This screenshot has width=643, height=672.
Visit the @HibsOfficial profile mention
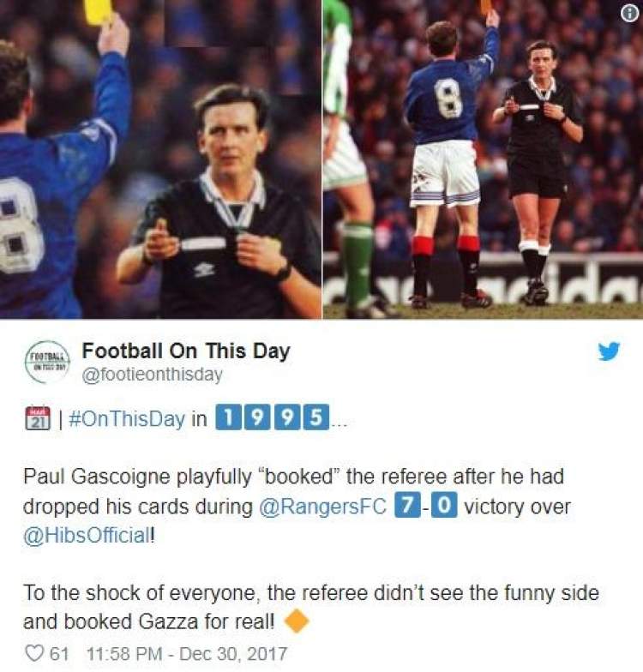point(87,536)
